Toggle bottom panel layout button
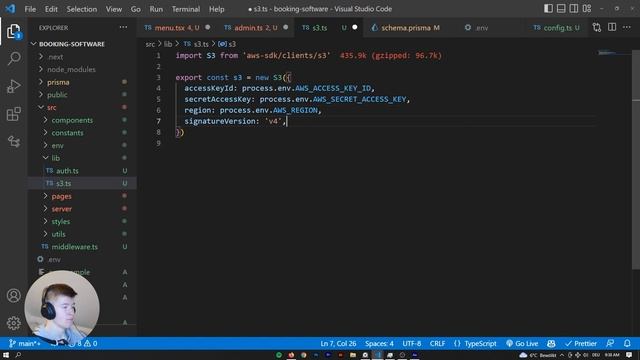 pos(561,9)
